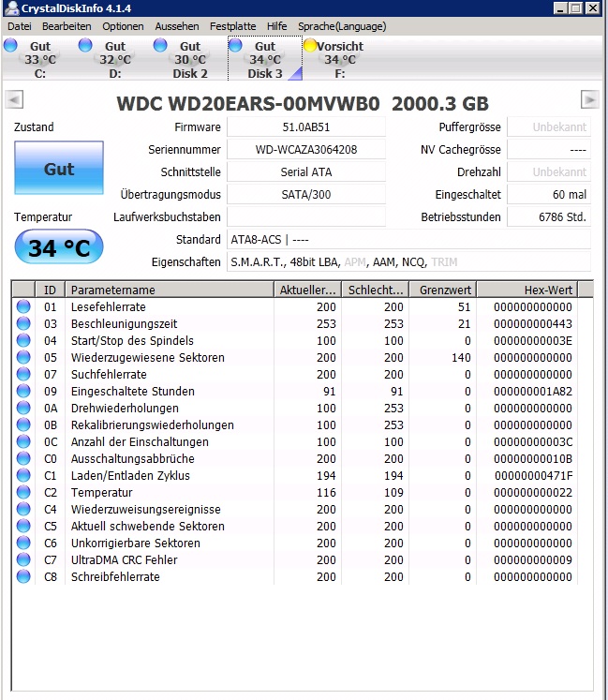Viewport: 608px width, 700px height.
Task: Click hex value 0000000471F
Action: [x=533, y=476]
